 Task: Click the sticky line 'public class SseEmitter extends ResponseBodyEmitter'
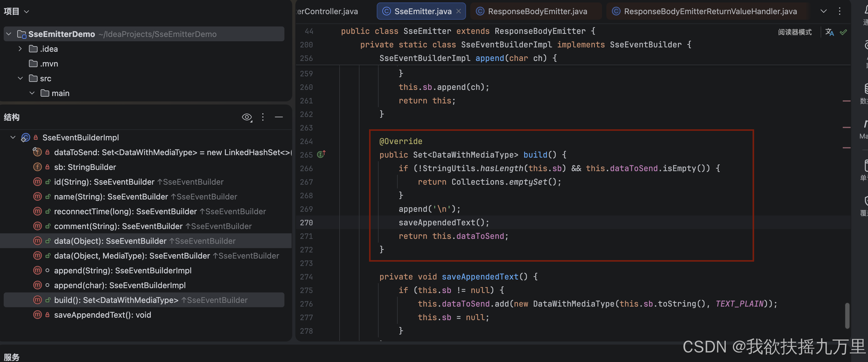click(x=468, y=31)
